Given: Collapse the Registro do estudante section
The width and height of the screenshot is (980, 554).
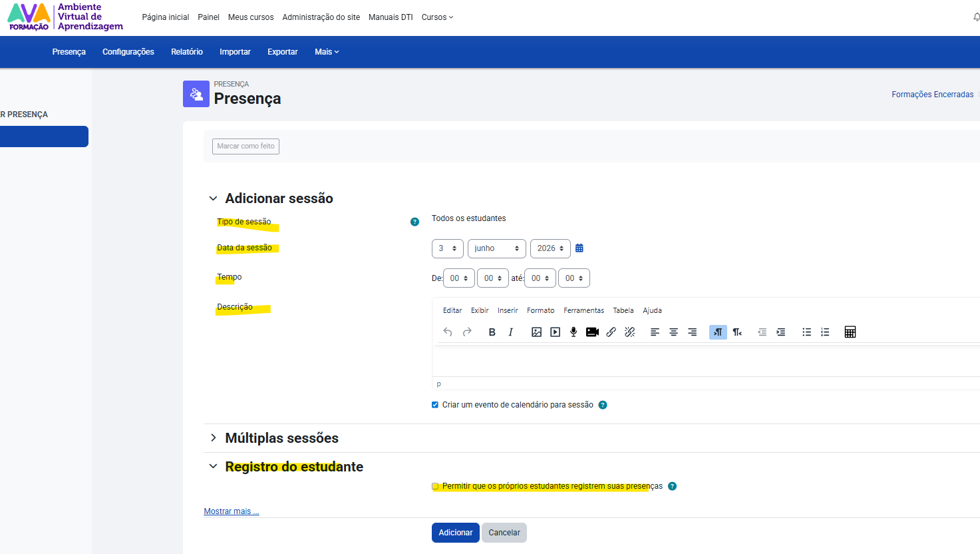Looking at the screenshot, I should click(x=213, y=466).
